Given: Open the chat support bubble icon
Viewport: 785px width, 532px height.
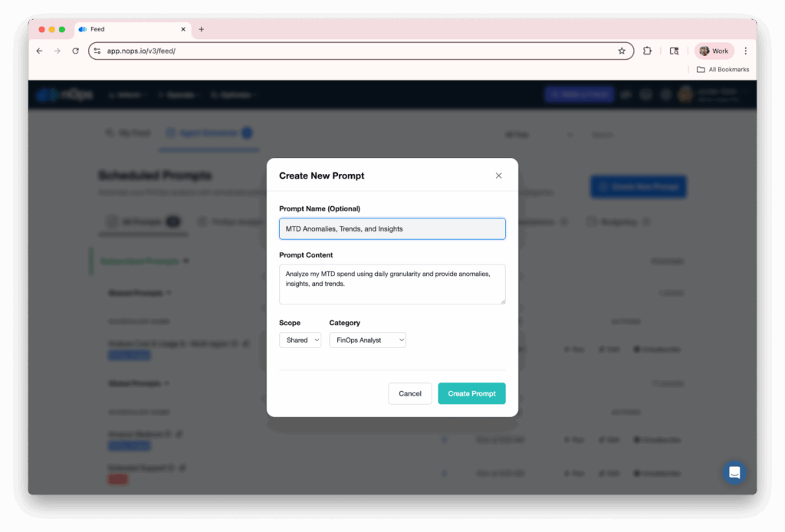Looking at the screenshot, I should pos(734,472).
